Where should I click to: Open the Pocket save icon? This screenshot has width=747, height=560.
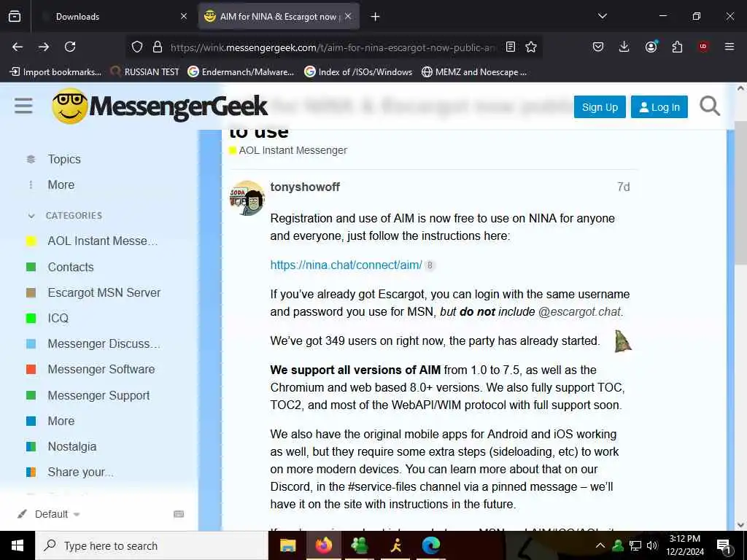point(598,47)
